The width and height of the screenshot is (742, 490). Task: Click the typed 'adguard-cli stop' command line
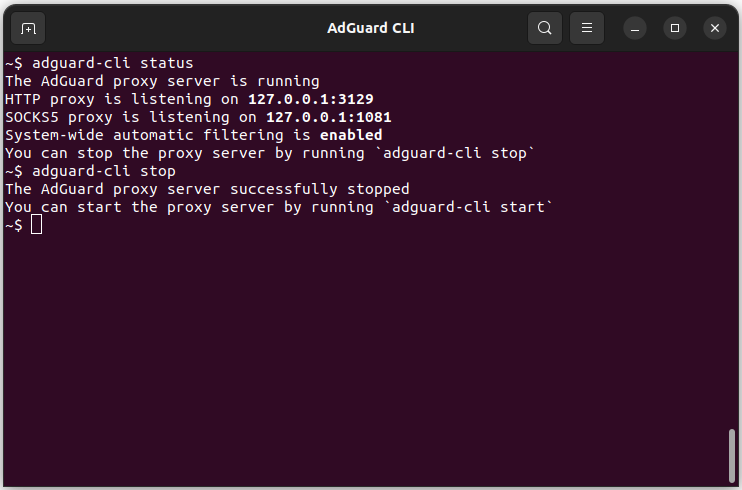pos(104,171)
